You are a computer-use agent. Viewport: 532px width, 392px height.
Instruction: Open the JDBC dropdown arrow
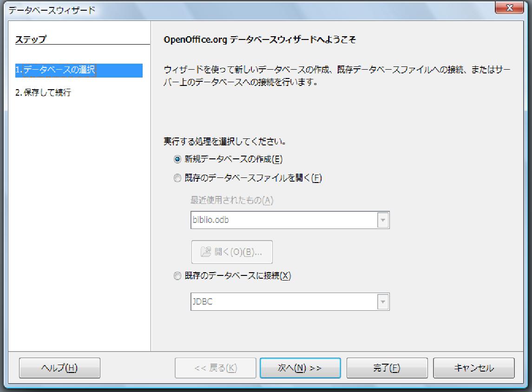(383, 302)
